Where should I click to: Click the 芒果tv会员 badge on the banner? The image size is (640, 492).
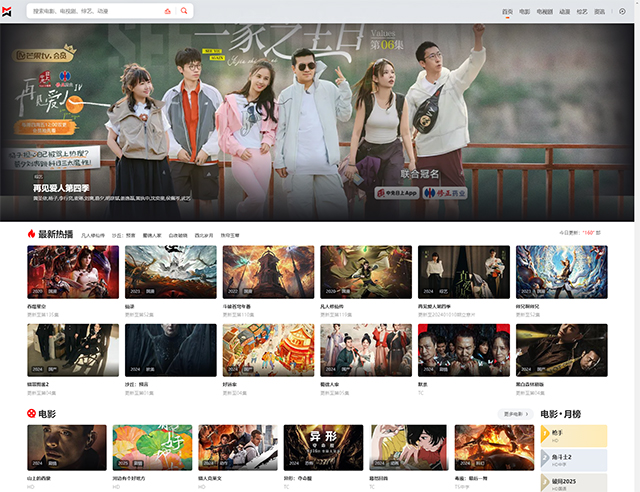pos(44,54)
